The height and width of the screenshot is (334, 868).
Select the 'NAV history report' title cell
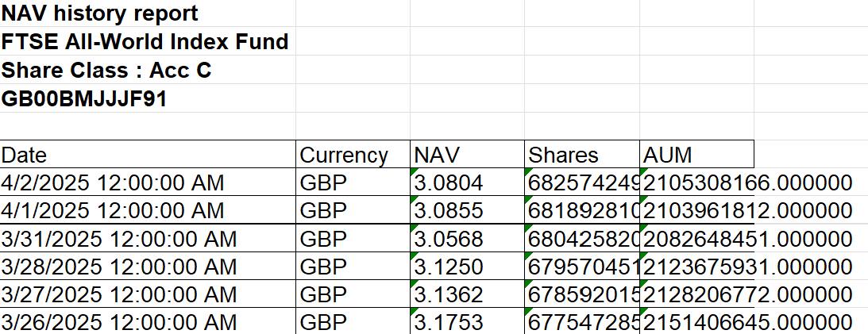pyautogui.click(x=148, y=13)
